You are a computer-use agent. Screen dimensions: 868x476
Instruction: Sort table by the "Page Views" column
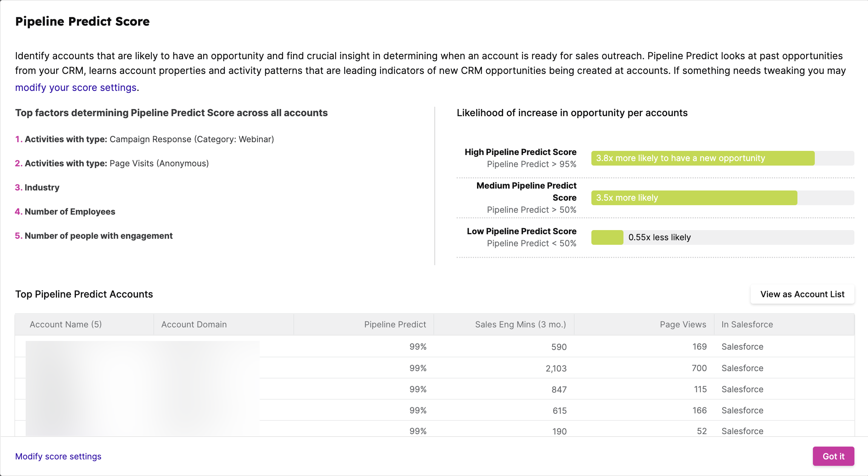click(x=682, y=324)
